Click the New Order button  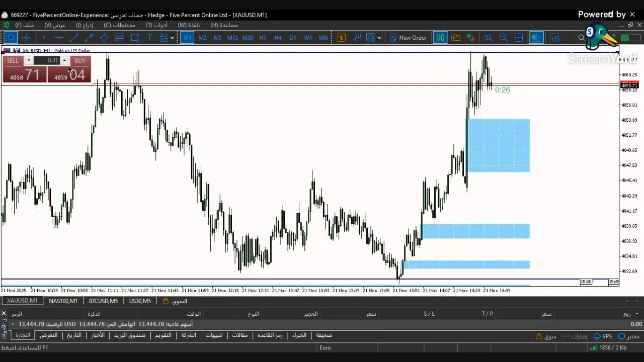(x=408, y=38)
